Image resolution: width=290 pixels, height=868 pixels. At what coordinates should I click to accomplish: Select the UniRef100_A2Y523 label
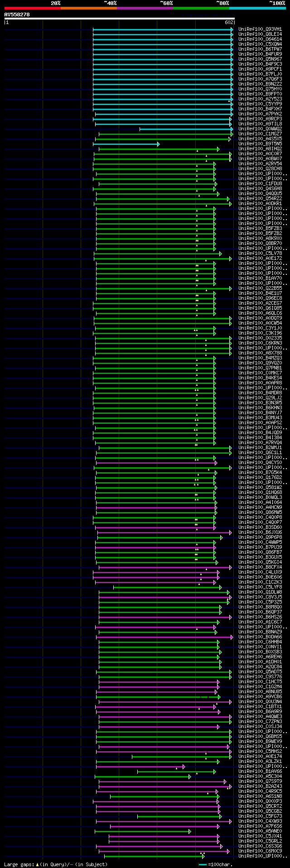260,99
